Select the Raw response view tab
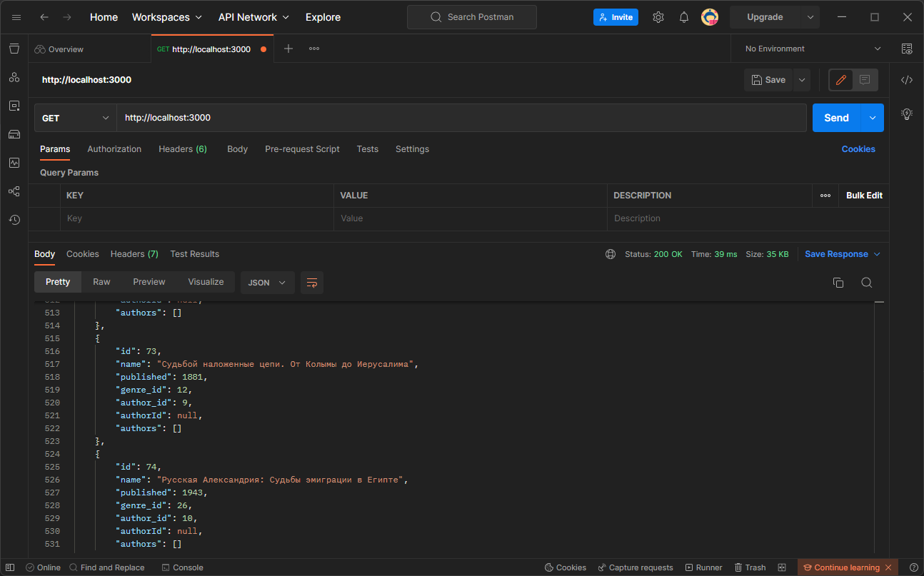This screenshot has width=924, height=576. [101, 282]
